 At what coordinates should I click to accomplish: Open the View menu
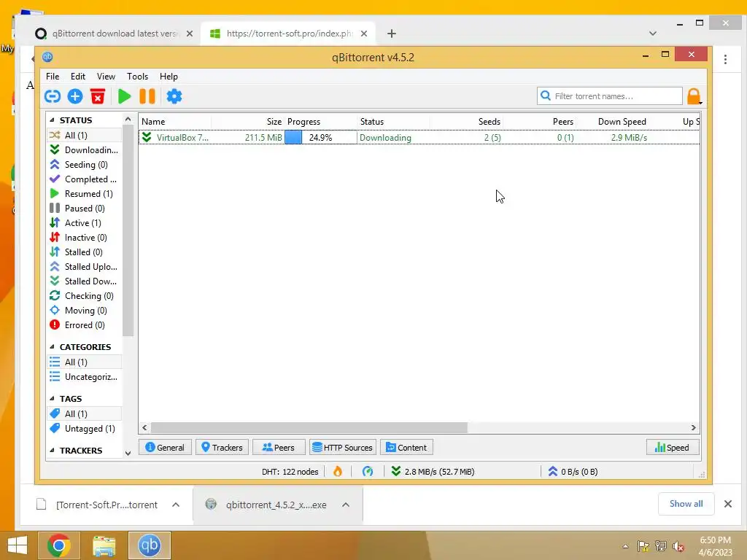tap(106, 76)
